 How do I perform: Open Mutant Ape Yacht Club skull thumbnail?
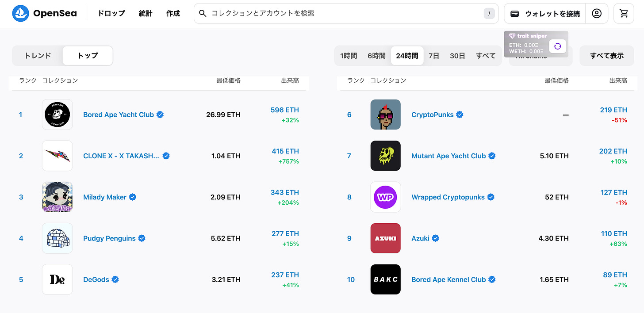point(386,156)
